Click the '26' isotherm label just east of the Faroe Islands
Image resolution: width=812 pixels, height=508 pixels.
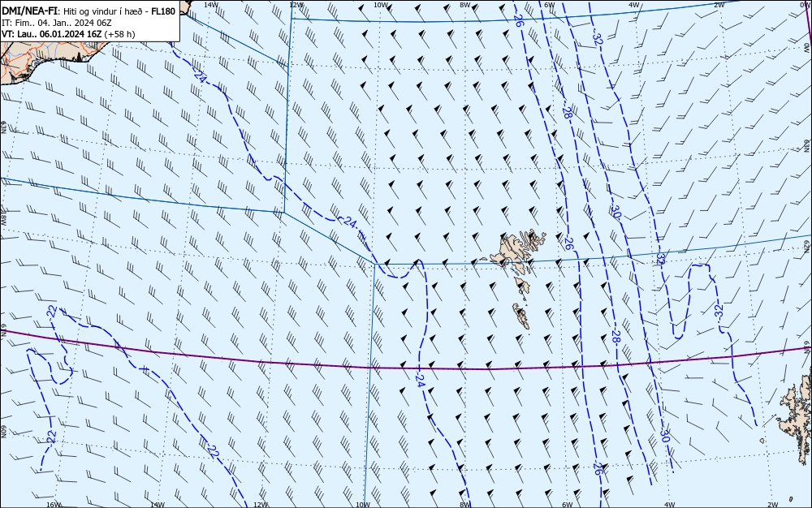pyautogui.click(x=568, y=243)
